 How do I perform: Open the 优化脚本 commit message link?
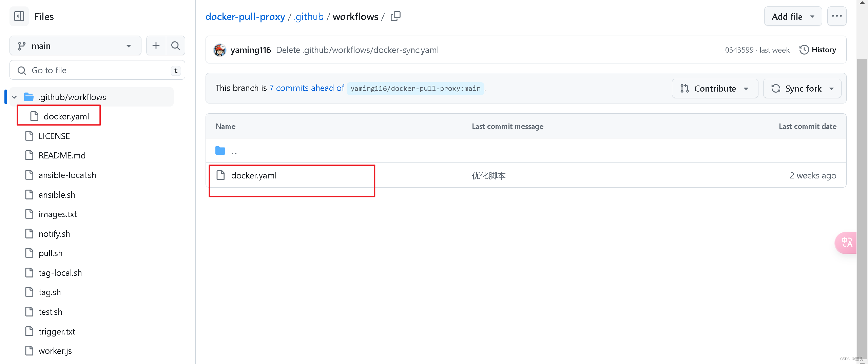489,175
